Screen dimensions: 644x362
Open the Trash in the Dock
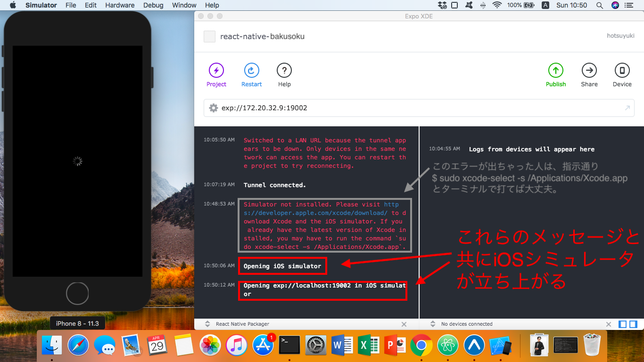(593, 345)
